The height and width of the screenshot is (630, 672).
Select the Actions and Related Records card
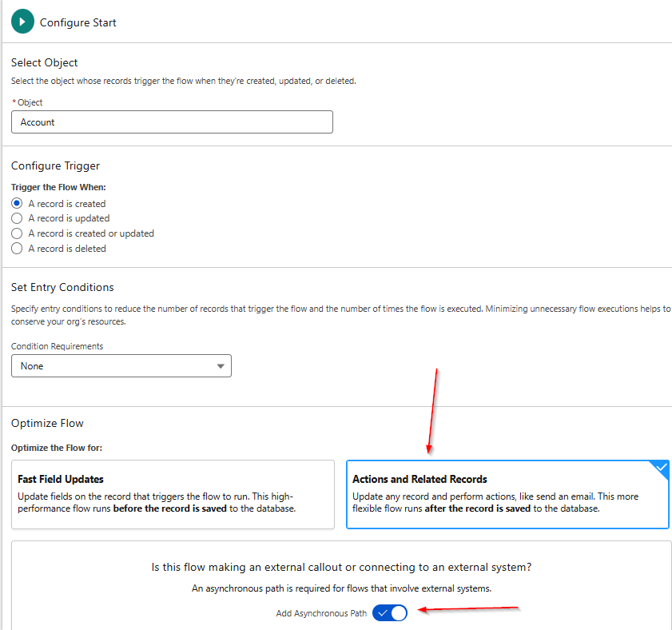[507, 492]
